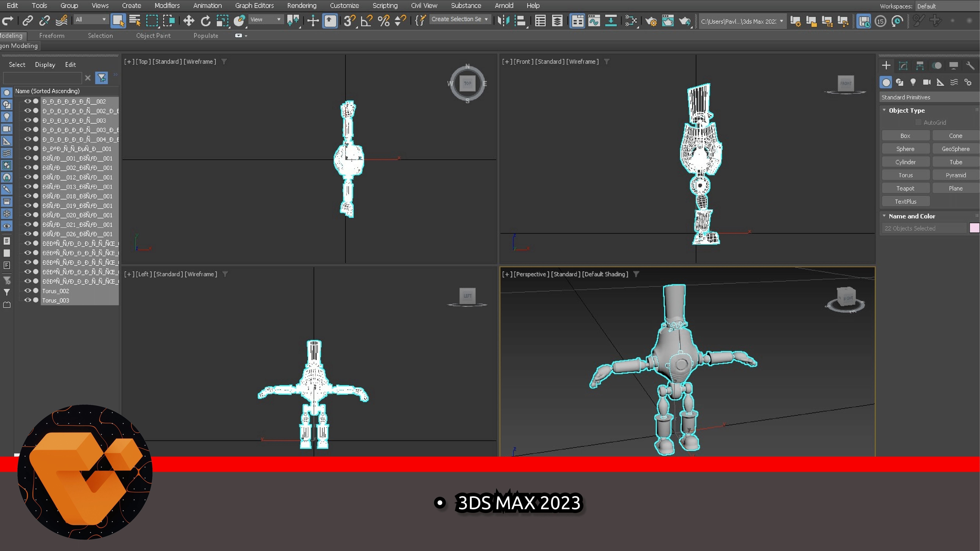Open the View reference coordinate dropdown
Image resolution: width=980 pixels, height=551 pixels.
point(265,19)
